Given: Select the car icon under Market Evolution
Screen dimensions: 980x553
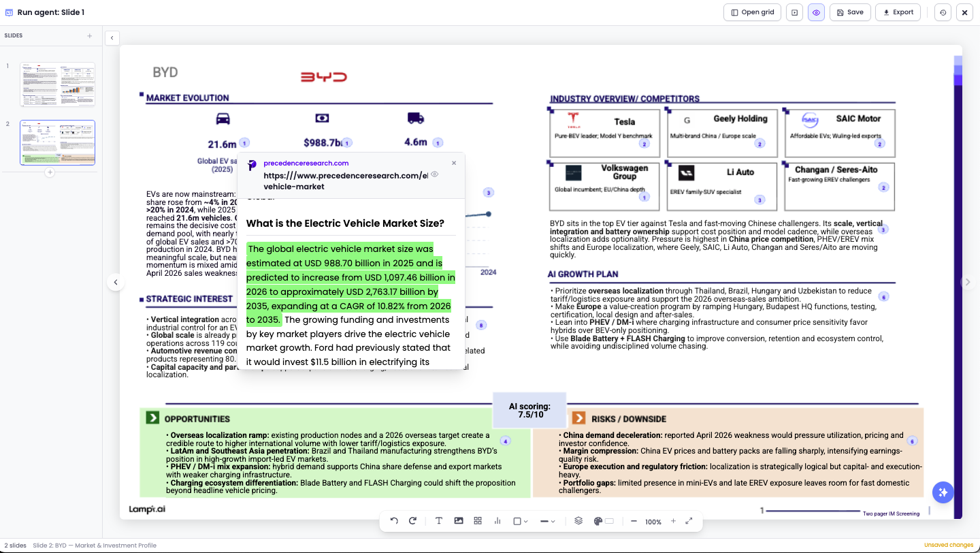Looking at the screenshot, I should point(223,118).
